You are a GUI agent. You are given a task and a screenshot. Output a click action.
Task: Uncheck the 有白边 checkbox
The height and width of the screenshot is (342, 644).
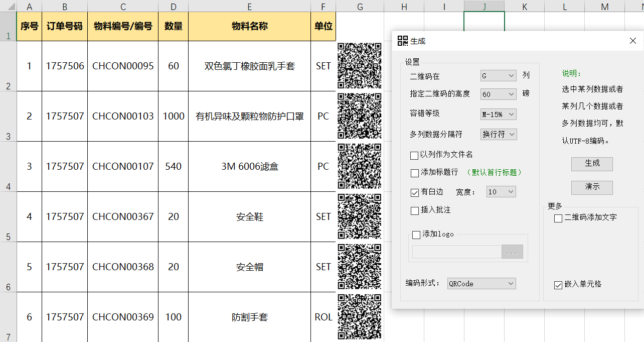click(x=414, y=192)
